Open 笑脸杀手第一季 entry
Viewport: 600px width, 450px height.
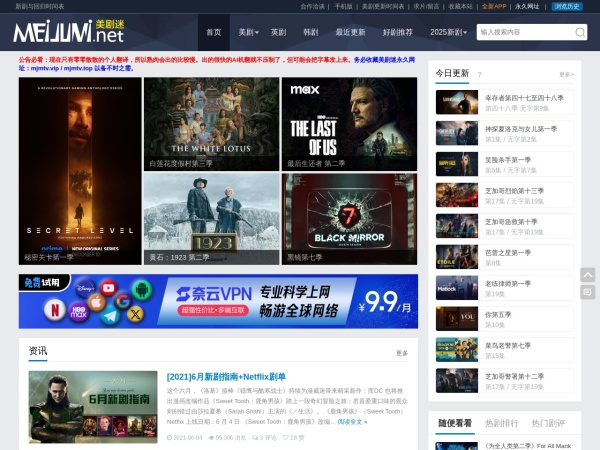click(x=505, y=164)
